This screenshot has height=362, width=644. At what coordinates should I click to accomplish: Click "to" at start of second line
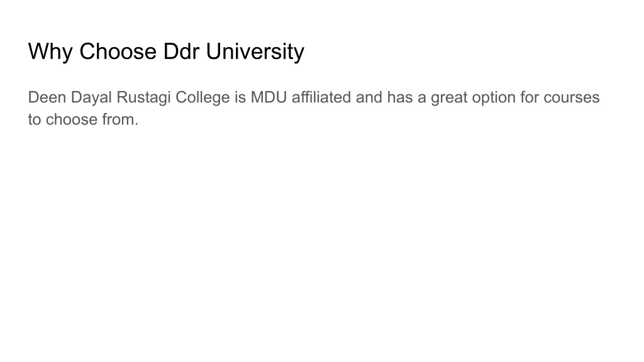point(35,119)
